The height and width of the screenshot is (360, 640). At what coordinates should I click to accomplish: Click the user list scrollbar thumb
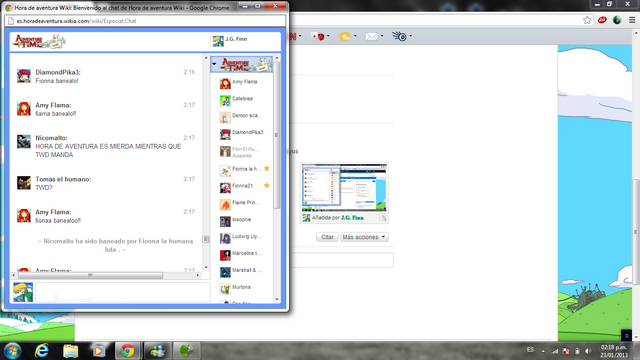point(276,135)
